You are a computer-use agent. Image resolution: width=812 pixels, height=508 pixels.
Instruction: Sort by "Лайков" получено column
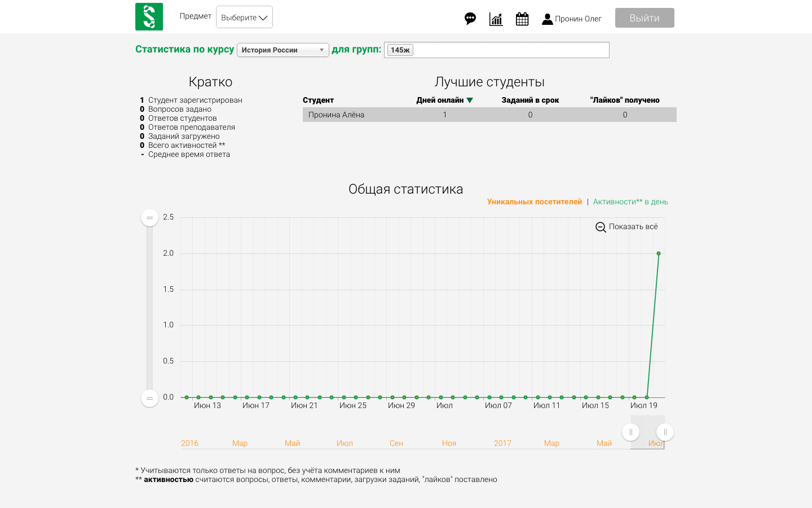625,100
